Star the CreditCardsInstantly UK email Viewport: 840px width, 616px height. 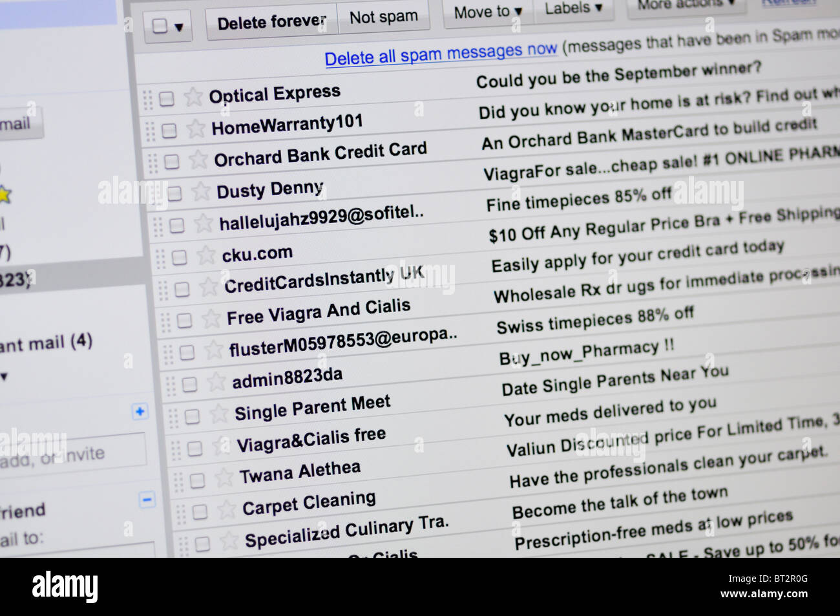(208, 286)
